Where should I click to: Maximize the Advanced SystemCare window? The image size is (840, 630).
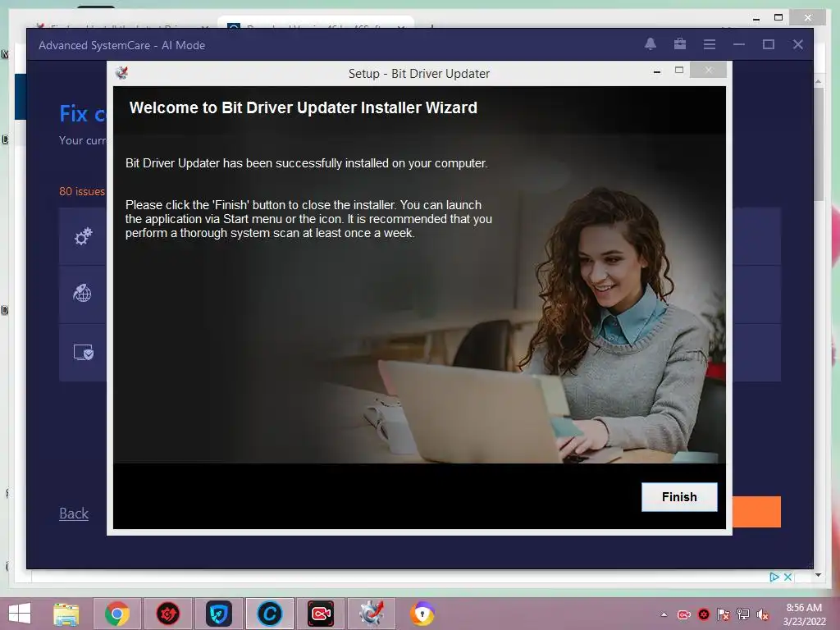point(768,44)
